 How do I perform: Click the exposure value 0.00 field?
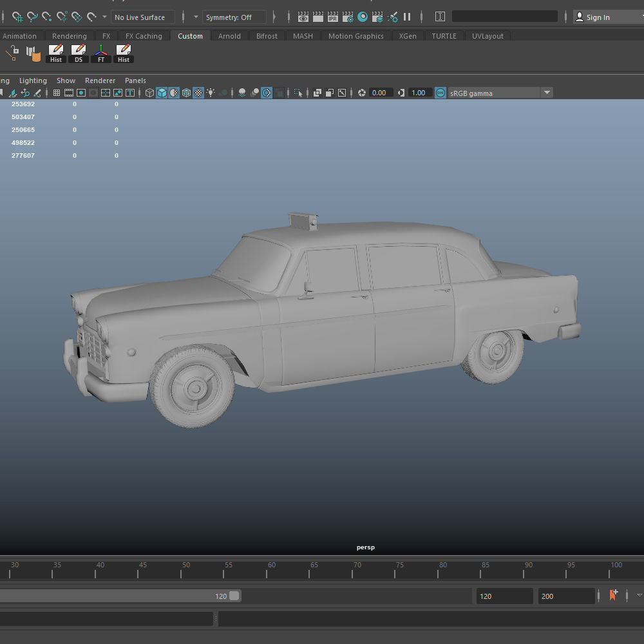pos(381,93)
